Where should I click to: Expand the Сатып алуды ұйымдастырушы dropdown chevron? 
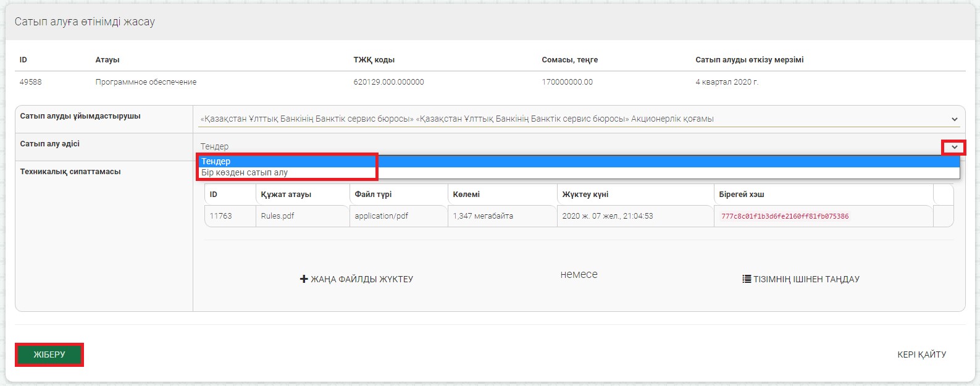click(x=954, y=119)
